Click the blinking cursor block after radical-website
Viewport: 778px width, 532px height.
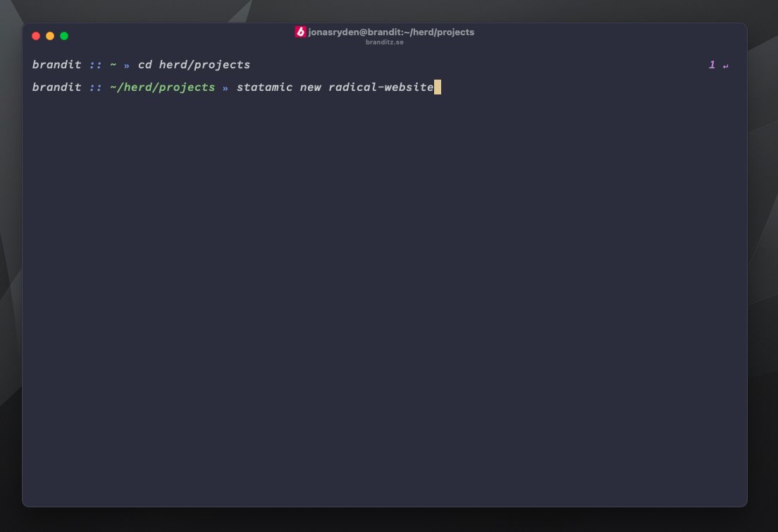pyautogui.click(x=438, y=87)
